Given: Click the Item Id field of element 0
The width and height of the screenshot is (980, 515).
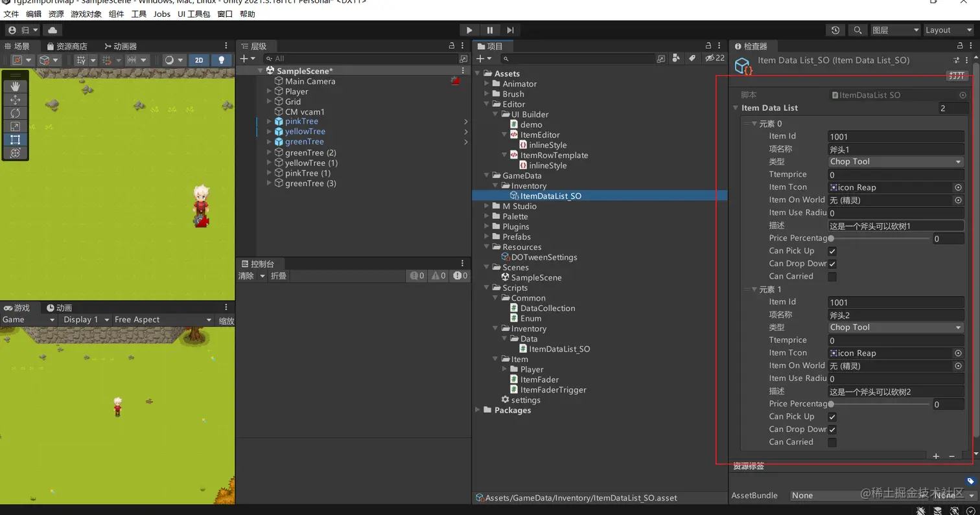Looking at the screenshot, I should pos(896,137).
